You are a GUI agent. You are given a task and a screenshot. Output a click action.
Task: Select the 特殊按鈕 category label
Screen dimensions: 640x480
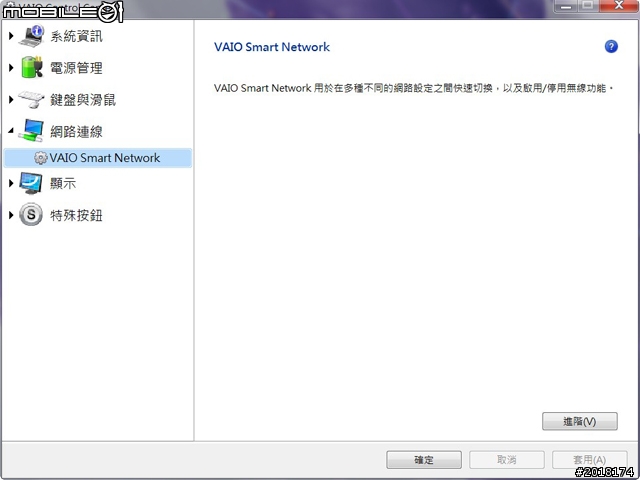pos(76,215)
